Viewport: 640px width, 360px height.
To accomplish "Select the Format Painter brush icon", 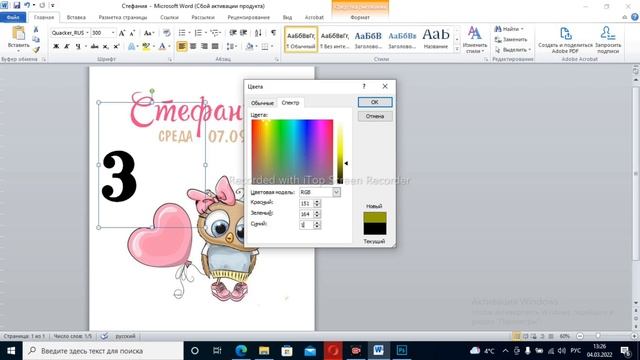I will pyautogui.click(x=36, y=49).
